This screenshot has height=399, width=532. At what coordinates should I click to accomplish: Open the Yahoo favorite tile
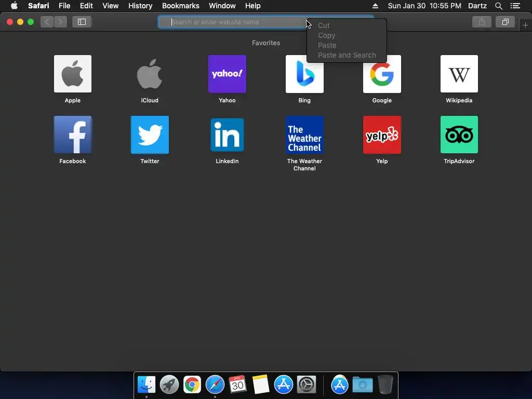pos(227,74)
